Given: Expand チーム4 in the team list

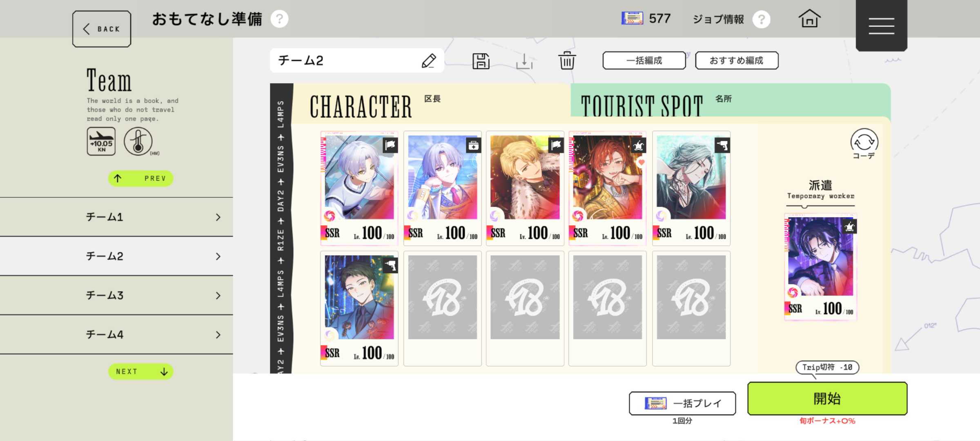Looking at the screenshot, I should [x=116, y=335].
